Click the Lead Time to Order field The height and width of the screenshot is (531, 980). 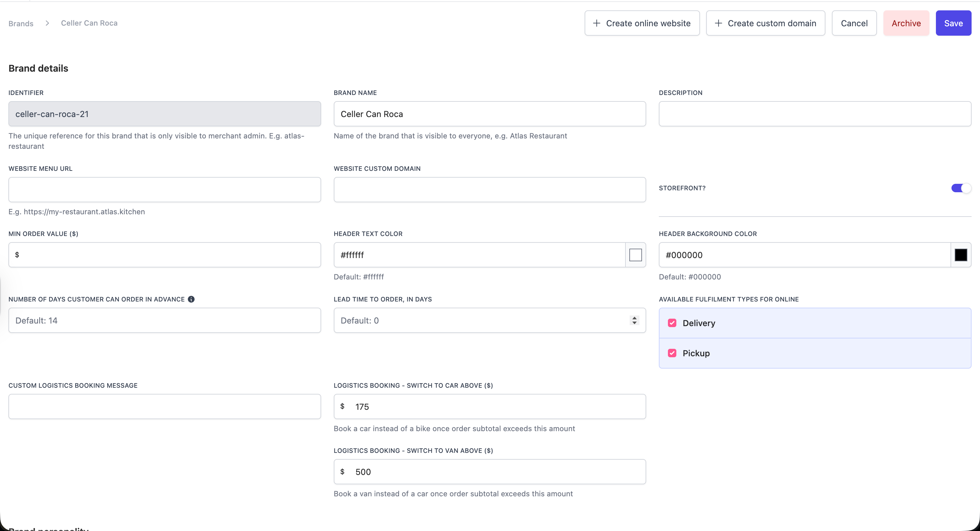490,321
